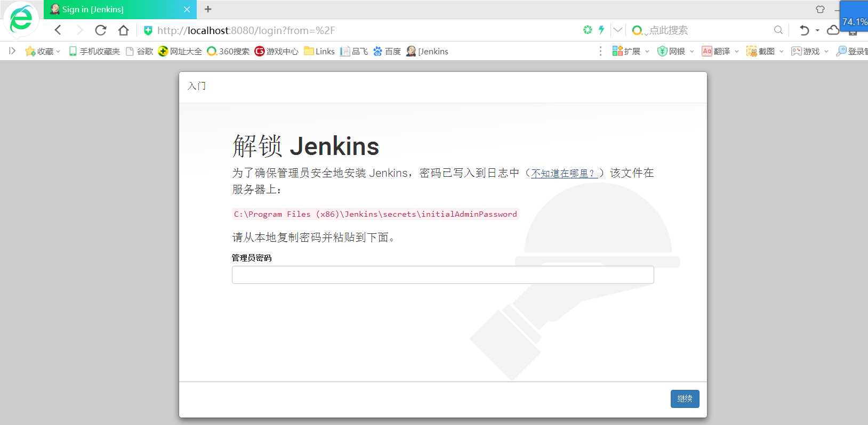Toggle the bookmarks sidebar arrow icon
This screenshot has height=425, width=868.
pos(12,51)
